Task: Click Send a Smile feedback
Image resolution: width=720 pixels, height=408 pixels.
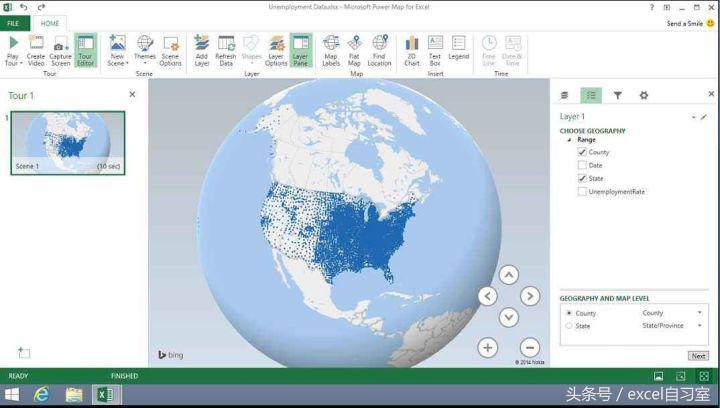Action: (691, 23)
